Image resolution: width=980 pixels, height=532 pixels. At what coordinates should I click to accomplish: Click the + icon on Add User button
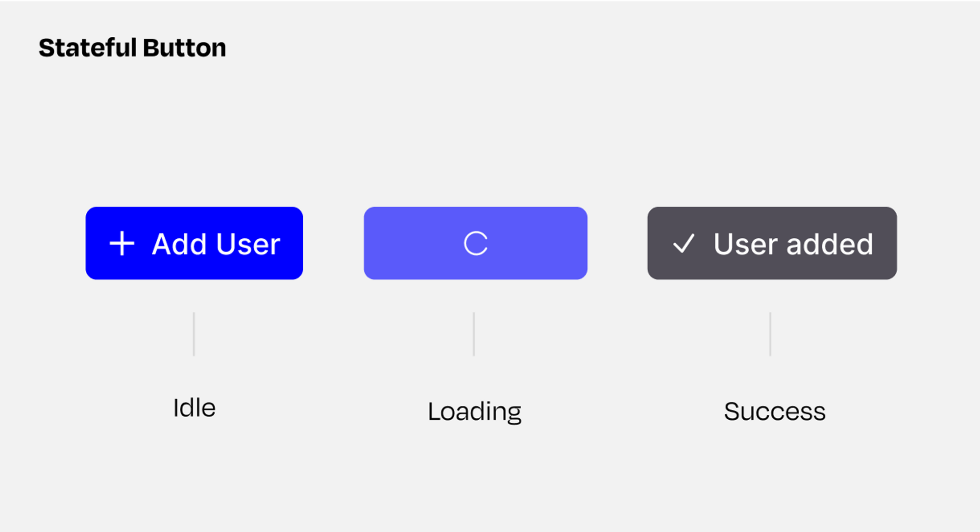pyautogui.click(x=121, y=242)
